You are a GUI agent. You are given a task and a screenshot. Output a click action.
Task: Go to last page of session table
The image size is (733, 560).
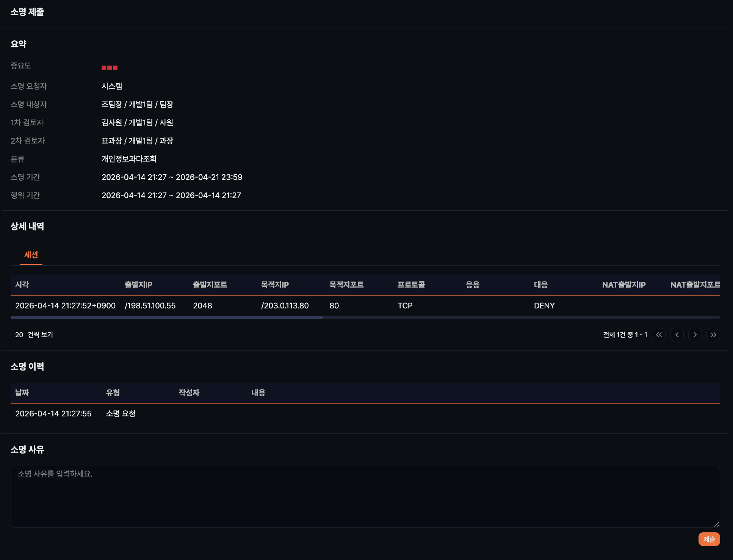click(713, 335)
